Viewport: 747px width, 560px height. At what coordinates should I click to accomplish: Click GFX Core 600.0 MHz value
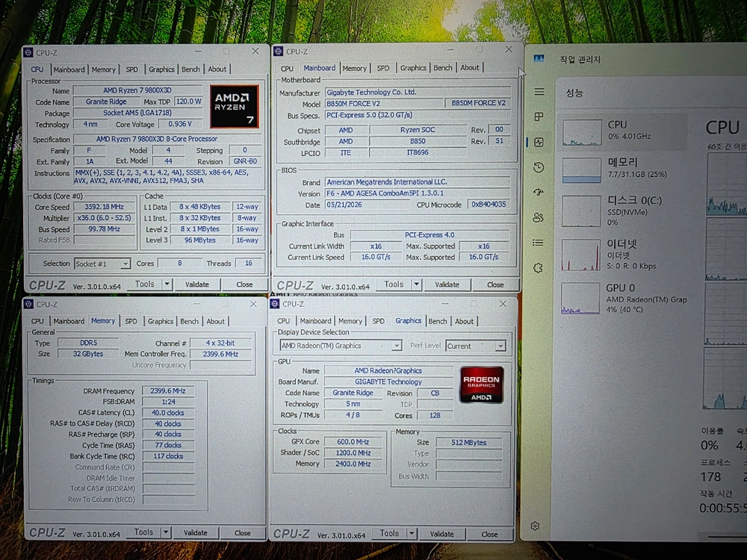(x=353, y=441)
